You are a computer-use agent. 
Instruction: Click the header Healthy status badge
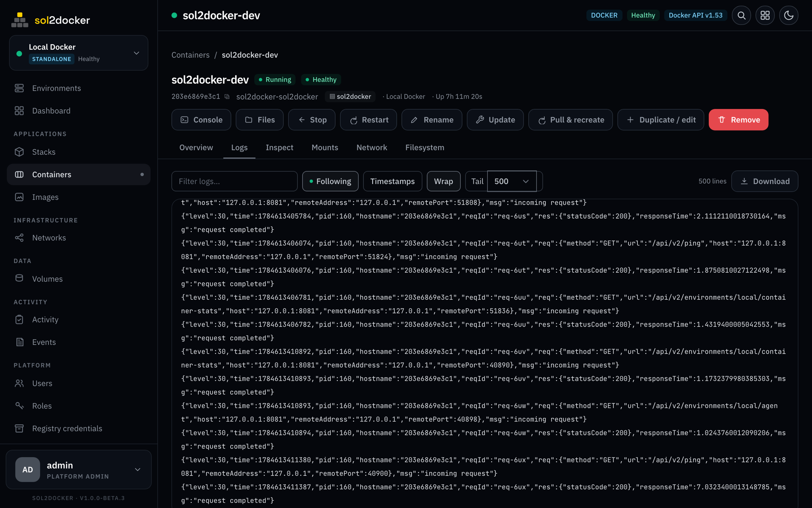point(643,15)
